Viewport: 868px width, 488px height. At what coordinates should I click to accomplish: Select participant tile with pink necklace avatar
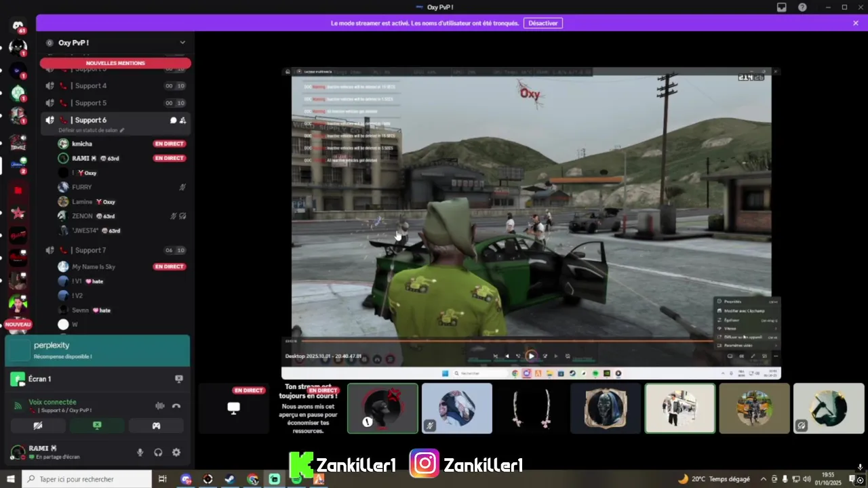(531, 408)
